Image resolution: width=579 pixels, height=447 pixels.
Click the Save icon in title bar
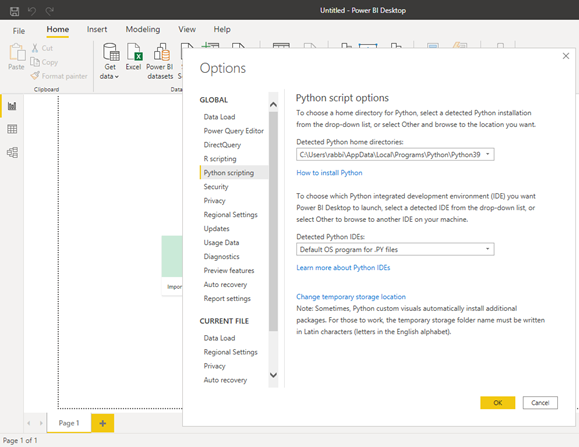point(14,11)
